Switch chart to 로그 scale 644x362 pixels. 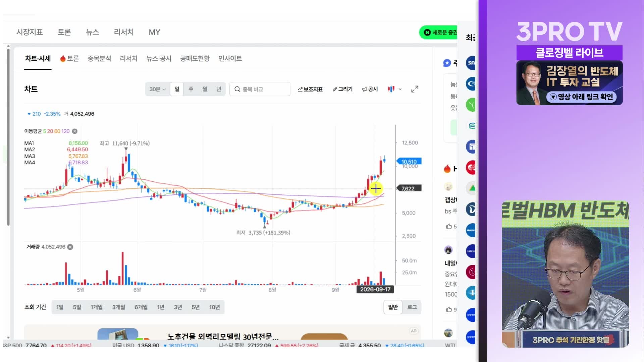click(x=412, y=307)
